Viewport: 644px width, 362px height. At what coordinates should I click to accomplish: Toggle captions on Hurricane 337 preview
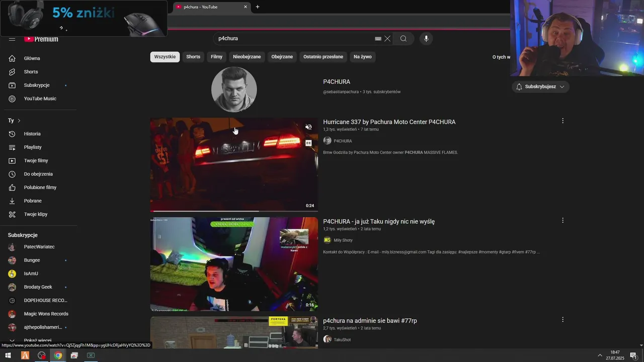pos(308,143)
